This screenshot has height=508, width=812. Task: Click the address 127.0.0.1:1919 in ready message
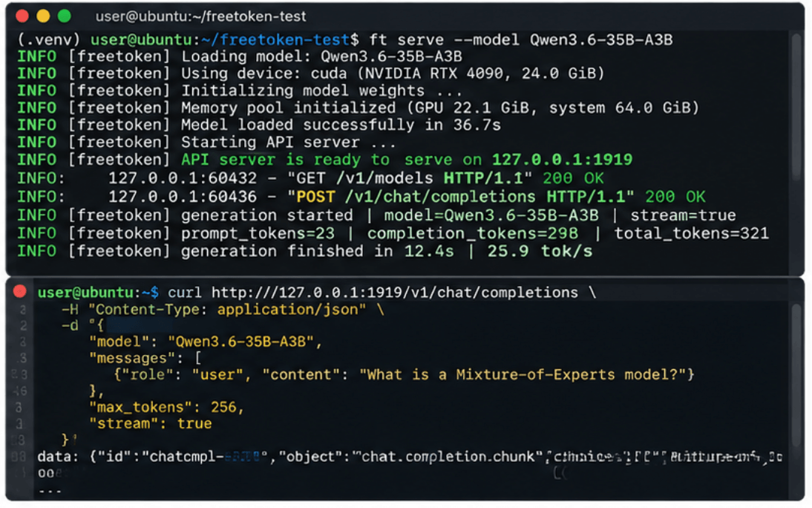click(x=562, y=160)
